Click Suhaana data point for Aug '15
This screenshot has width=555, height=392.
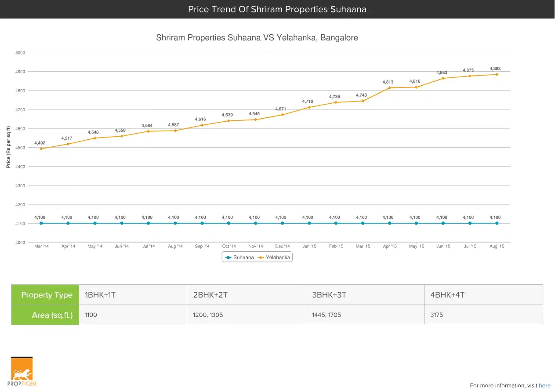(x=497, y=223)
